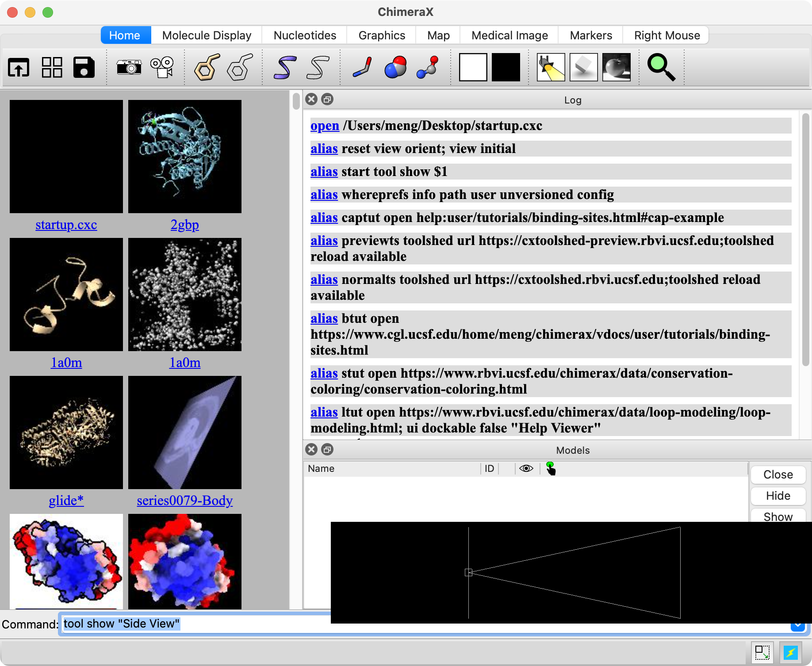Undock the Models panel
The image size is (812, 666).
point(327,450)
